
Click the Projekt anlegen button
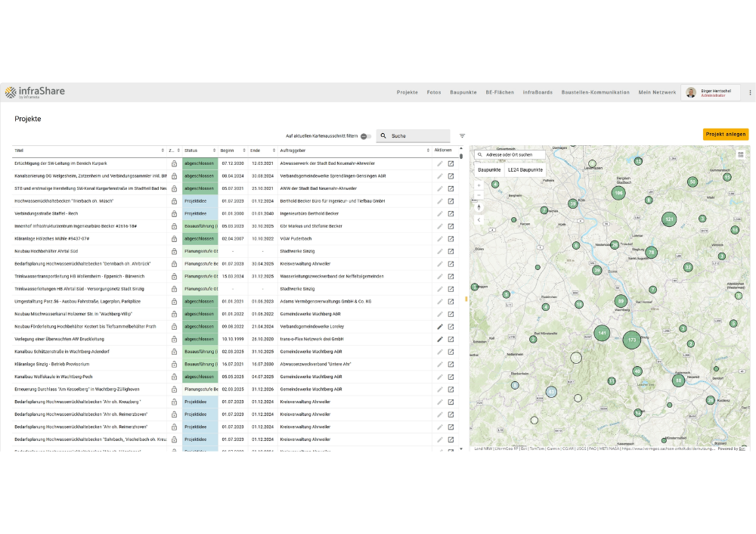726,134
